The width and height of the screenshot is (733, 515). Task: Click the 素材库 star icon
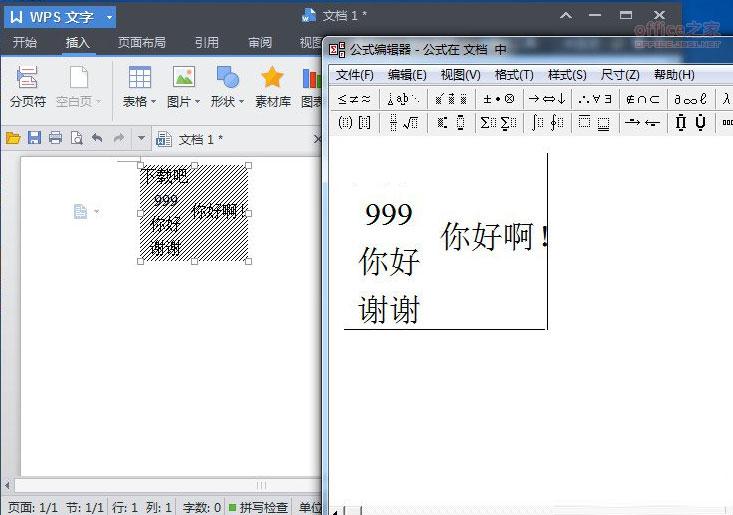(x=272, y=87)
